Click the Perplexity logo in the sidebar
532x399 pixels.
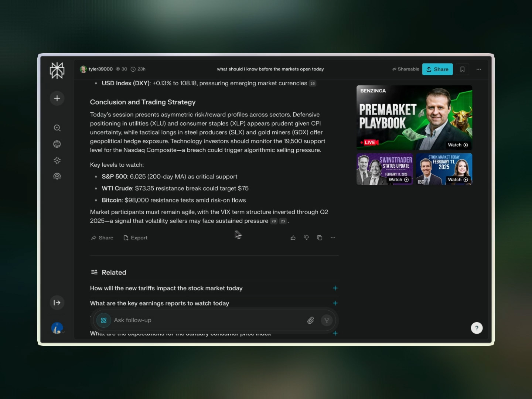(57, 70)
